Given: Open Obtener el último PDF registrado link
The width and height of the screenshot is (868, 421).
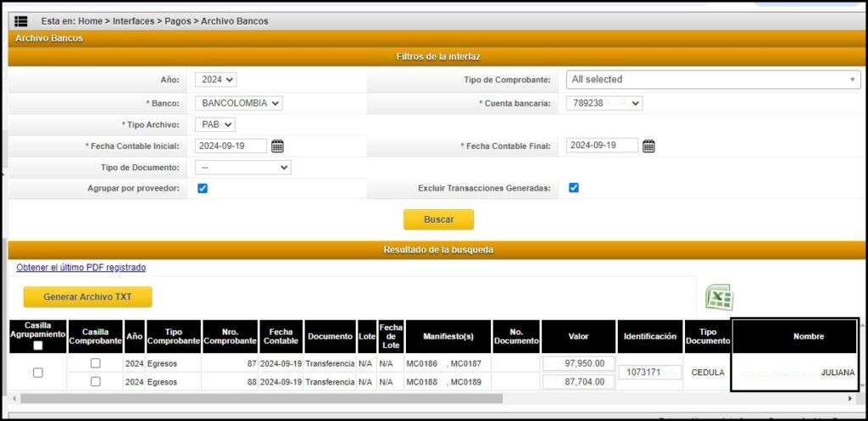Looking at the screenshot, I should coord(81,268).
